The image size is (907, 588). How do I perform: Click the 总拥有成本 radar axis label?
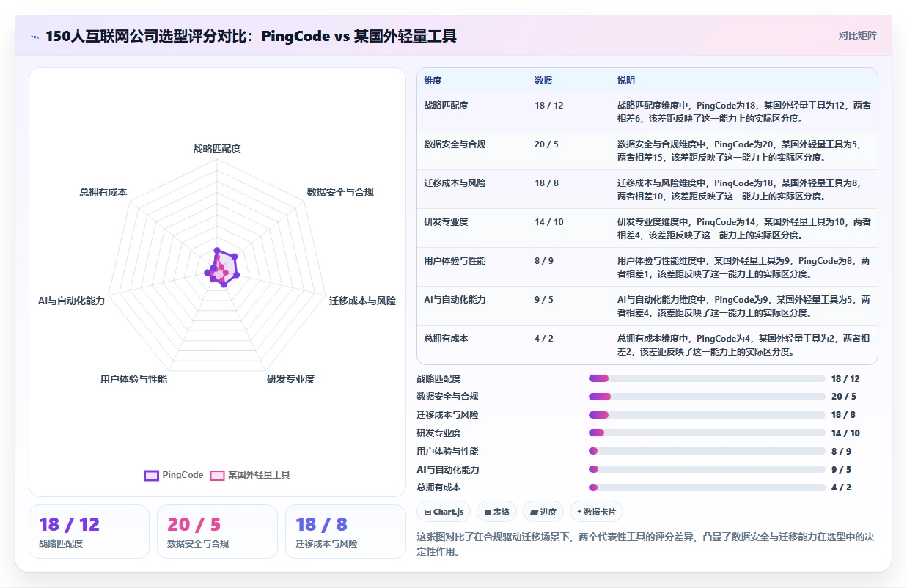103,192
